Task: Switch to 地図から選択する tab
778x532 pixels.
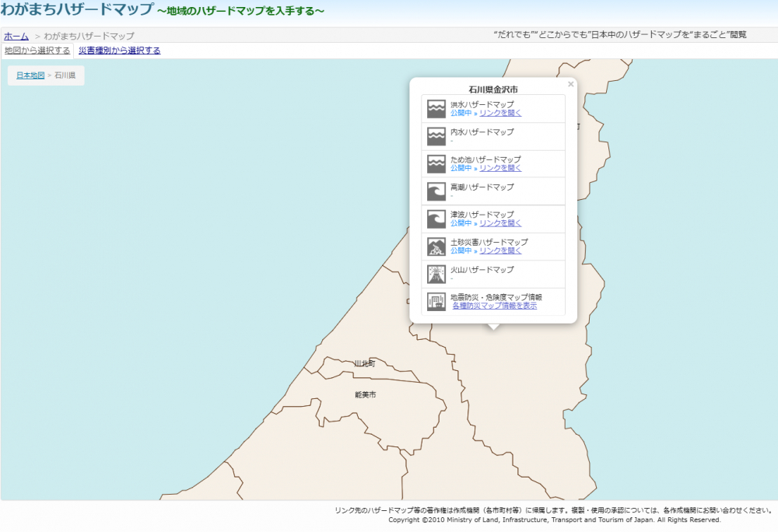Action: coord(37,51)
